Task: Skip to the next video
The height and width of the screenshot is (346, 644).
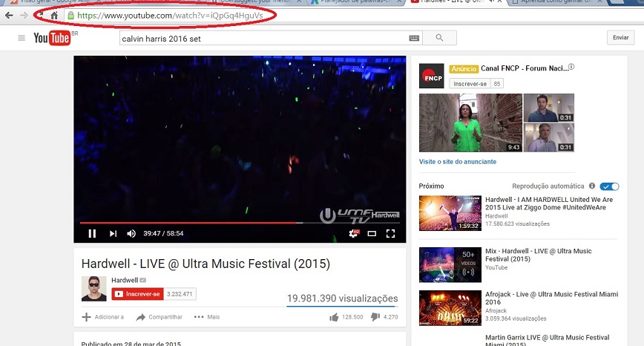Action: click(x=113, y=233)
